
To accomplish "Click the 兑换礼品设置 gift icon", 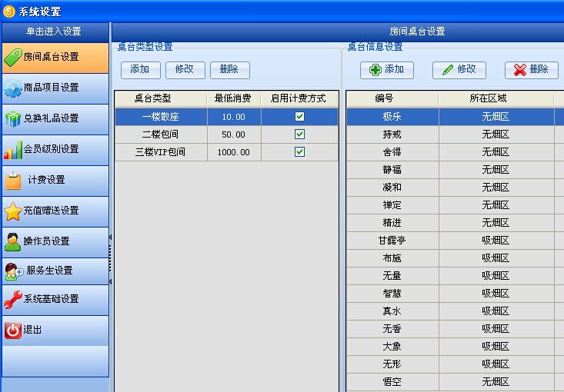I will point(13,118).
